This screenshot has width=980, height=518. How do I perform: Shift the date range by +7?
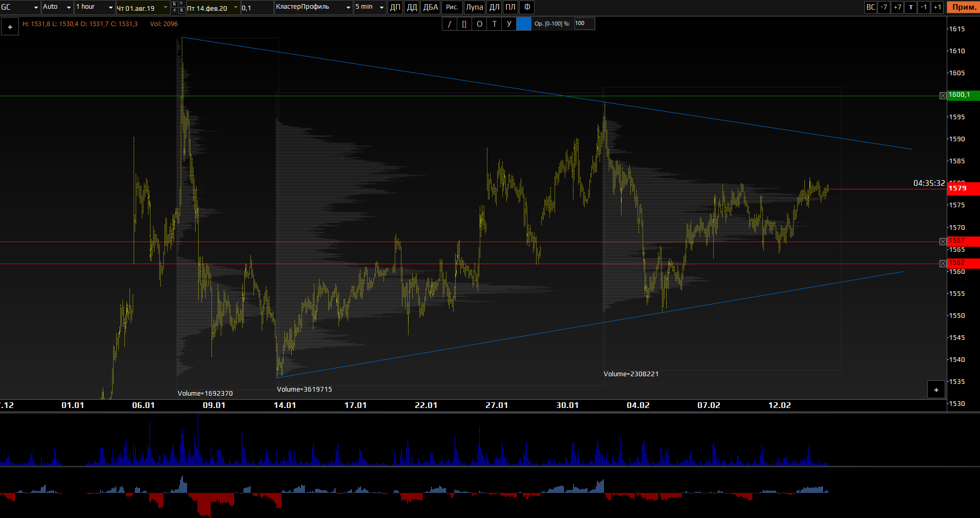click(x=897, y=7)
